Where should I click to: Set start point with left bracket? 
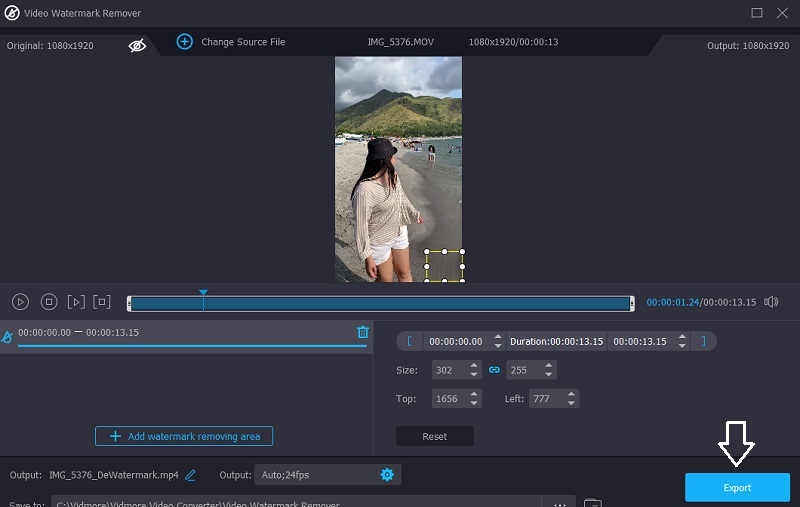[x=409, y=341]
